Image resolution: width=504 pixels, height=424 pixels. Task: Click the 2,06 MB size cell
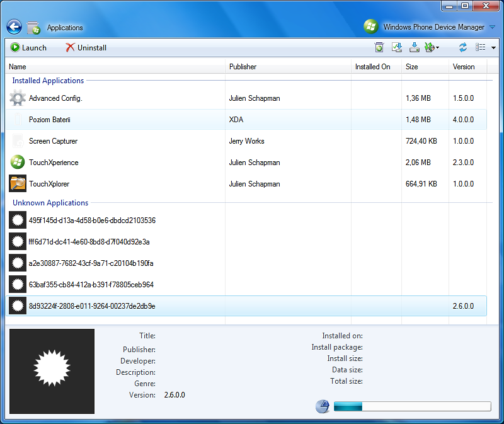(418, 163)
